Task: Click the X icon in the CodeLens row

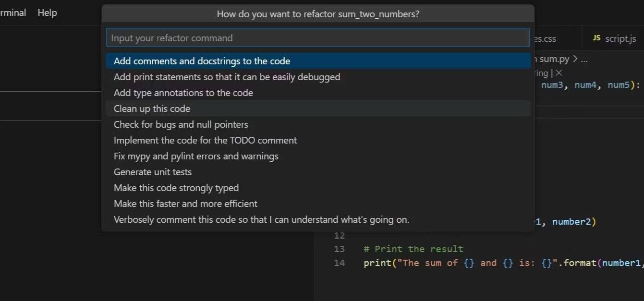Action: (559, 73)
